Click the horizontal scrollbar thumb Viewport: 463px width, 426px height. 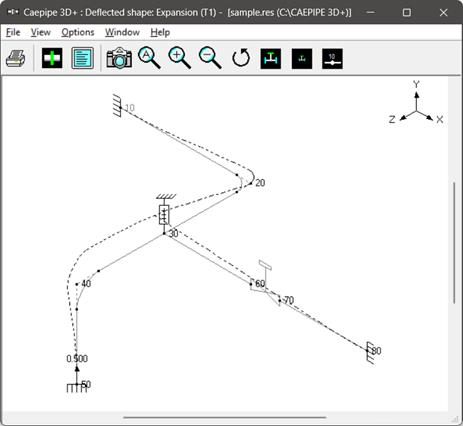224,417
